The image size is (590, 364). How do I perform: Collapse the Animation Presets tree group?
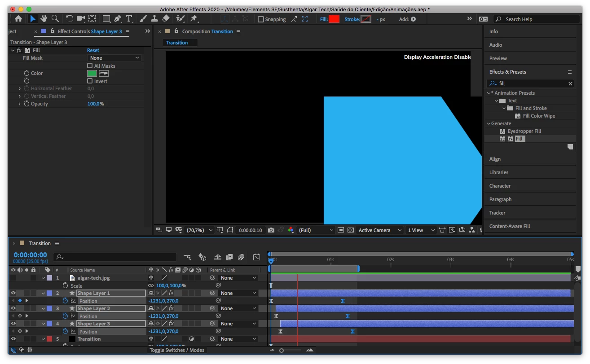(x=489, y=93)
